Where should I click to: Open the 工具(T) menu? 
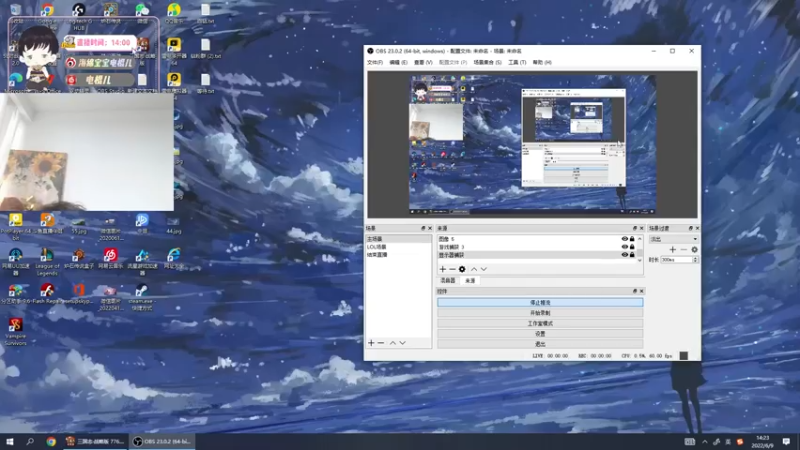[x=517, y=62]
